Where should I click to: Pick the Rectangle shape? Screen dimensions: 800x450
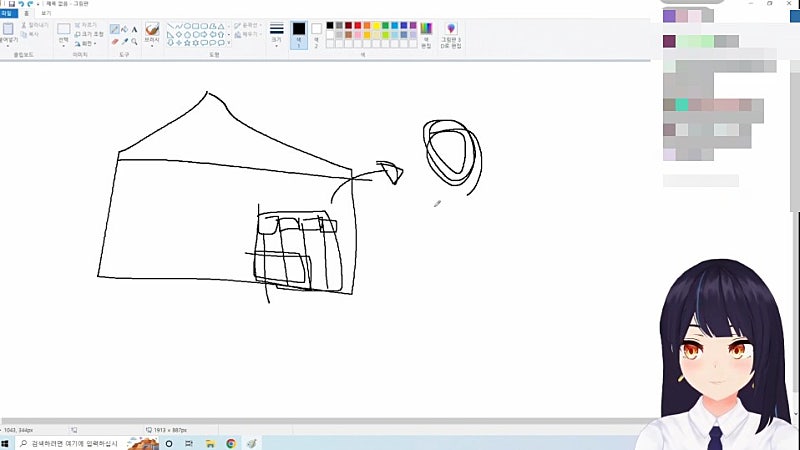tap(195, 26)
